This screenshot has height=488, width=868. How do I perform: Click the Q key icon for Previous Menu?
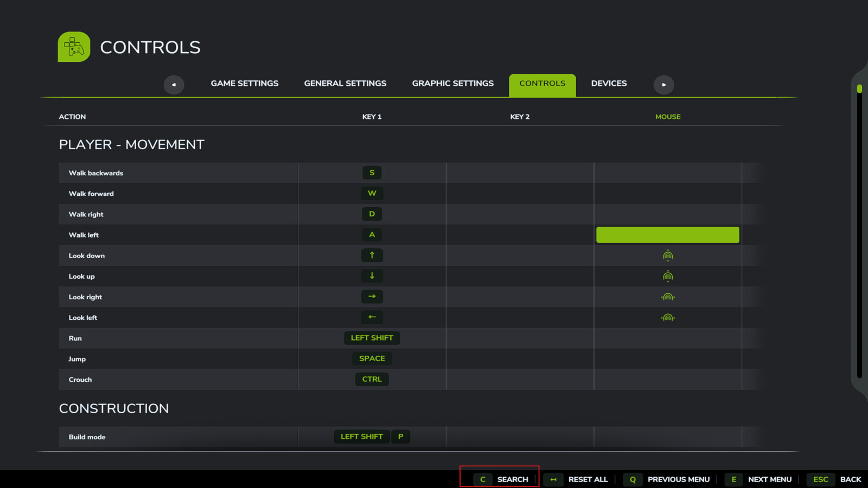point(633,479)
